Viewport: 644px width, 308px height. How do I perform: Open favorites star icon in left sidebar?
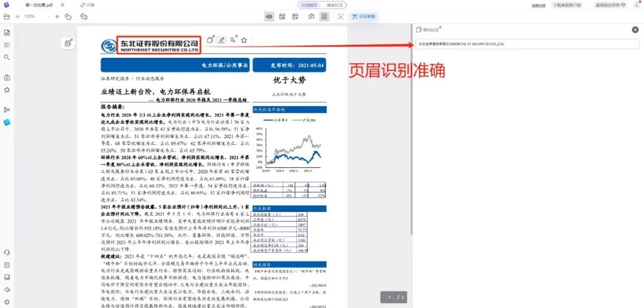pos(7,90)
